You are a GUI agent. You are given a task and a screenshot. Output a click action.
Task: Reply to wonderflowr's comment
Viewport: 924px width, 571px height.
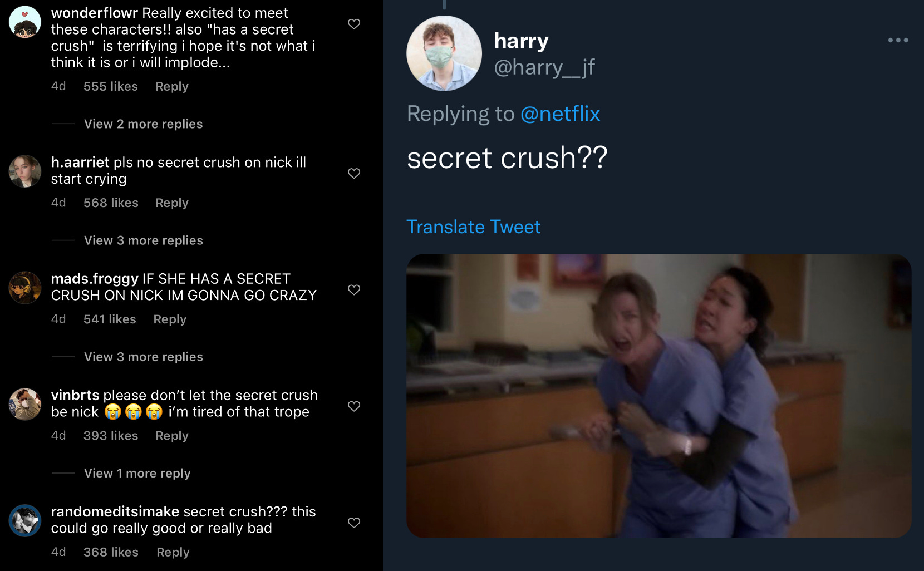pos(172,87)
